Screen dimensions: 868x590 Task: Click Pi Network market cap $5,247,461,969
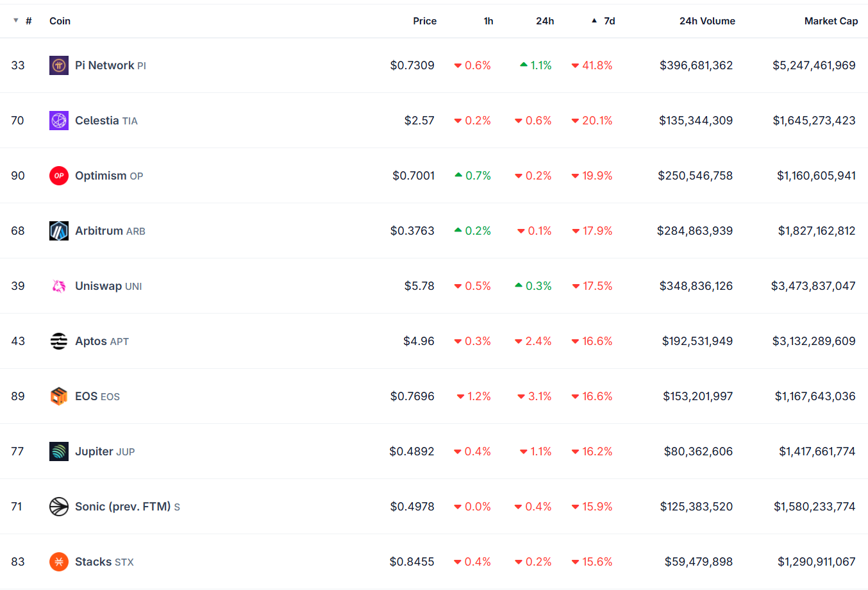coord(814,65)
